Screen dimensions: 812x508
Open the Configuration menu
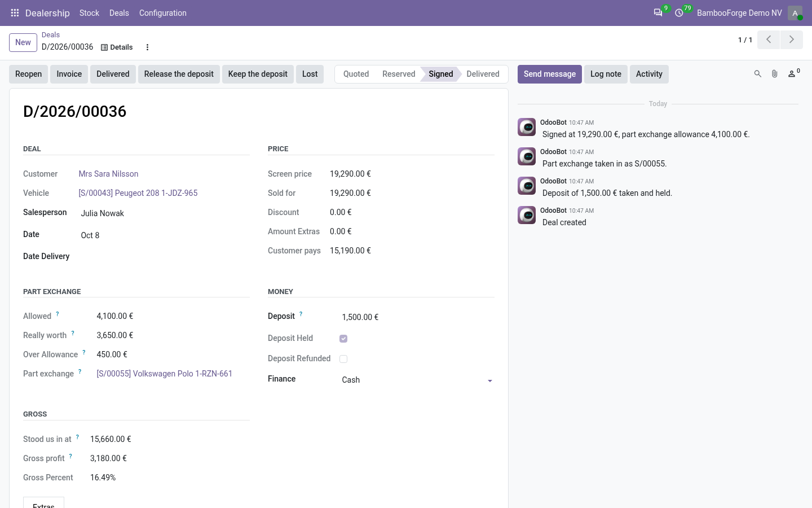pos(163,13)
